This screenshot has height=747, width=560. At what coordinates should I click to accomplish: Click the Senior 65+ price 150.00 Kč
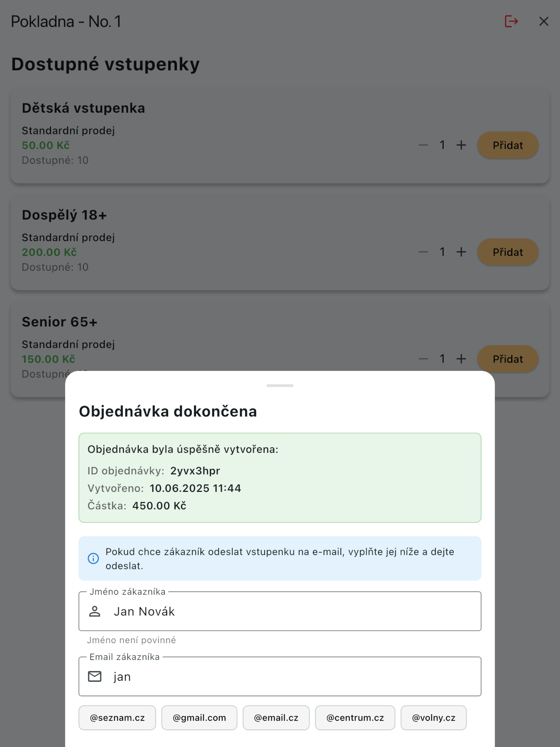pyautogui.click(x=48, y=359)
